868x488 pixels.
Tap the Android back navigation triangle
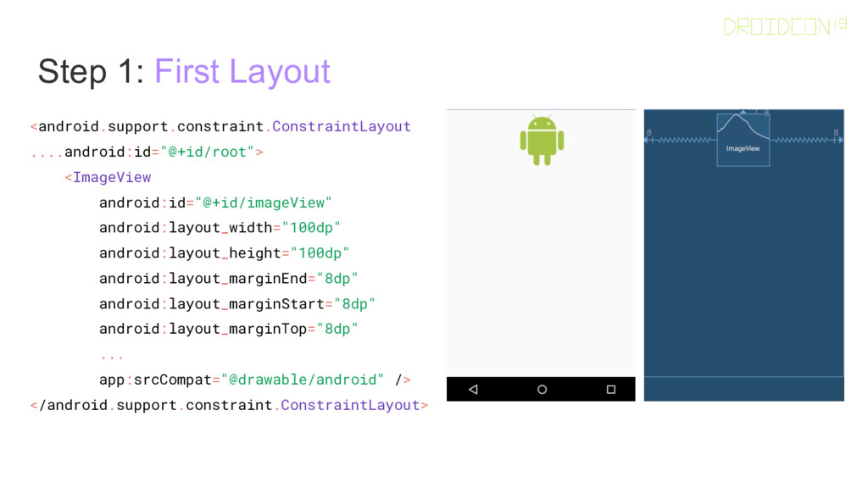coord(473,390)
